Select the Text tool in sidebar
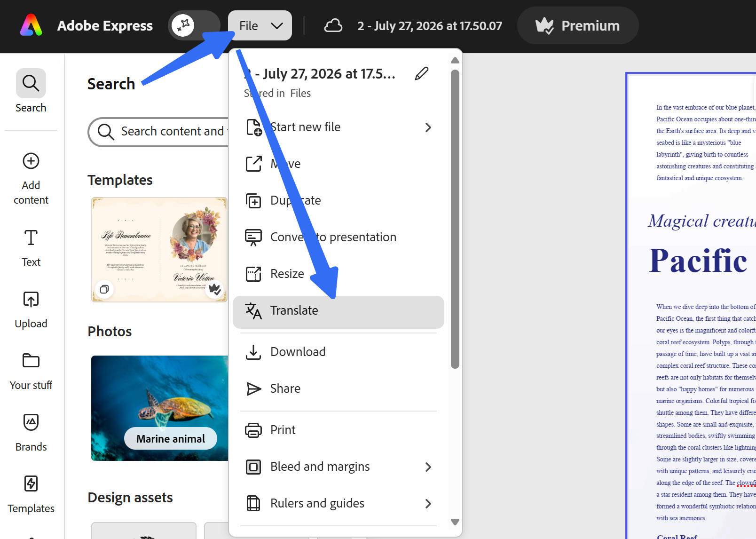The image size is (756, 539). [31, 248]
